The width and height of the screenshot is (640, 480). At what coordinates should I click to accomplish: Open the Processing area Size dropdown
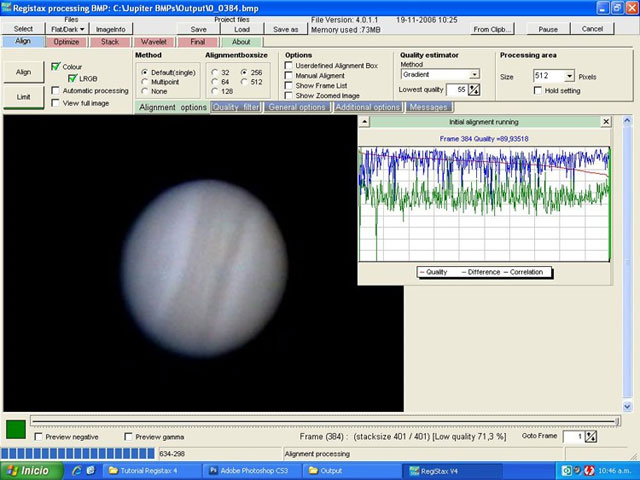(x=569, y=76)
